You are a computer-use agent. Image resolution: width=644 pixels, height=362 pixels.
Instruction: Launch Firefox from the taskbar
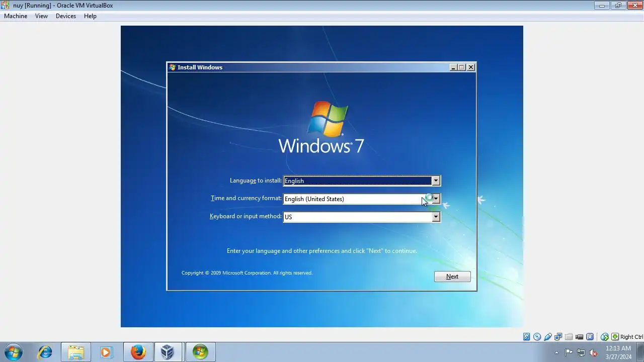pos(138,352)
